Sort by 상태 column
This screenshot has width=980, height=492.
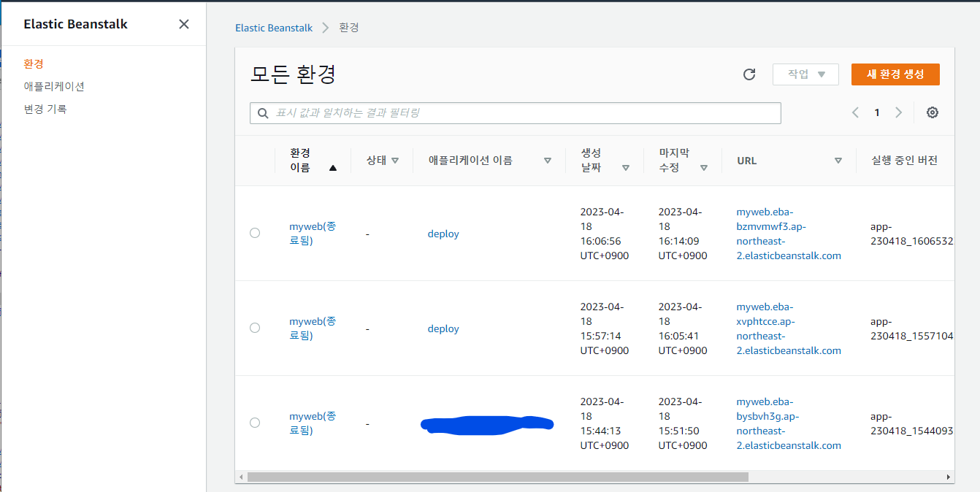(x=395, y=161)
